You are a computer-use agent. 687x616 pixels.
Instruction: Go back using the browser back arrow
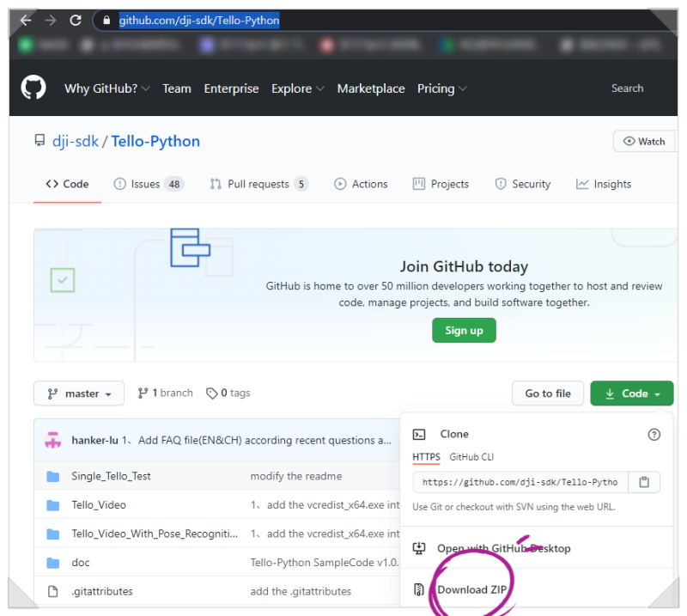(26, 20)
